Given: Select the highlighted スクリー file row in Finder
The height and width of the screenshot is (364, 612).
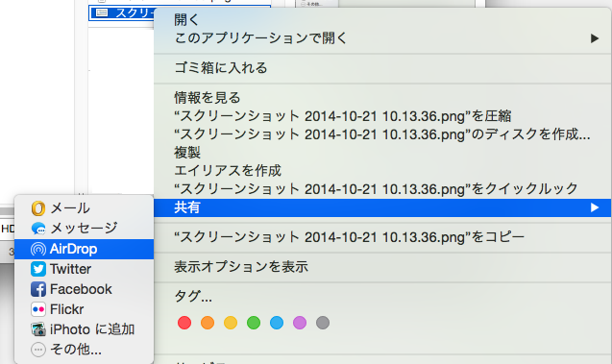Looking at the screenshot, I should point(122,12).
